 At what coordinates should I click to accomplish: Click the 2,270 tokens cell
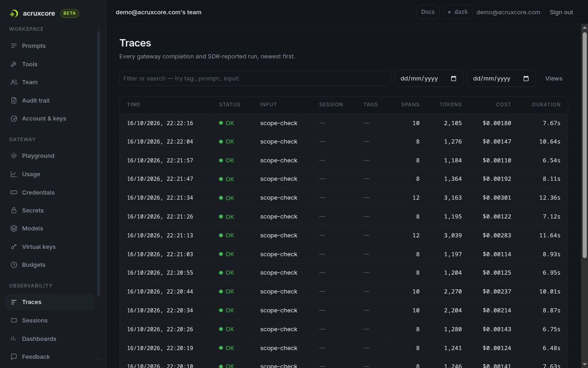click(453, 292)
